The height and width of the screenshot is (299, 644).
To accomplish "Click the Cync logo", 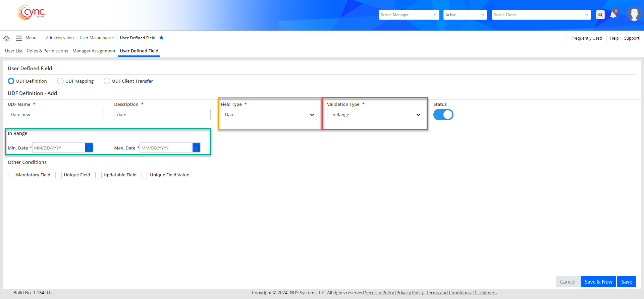I will click(x=31, y=13).
